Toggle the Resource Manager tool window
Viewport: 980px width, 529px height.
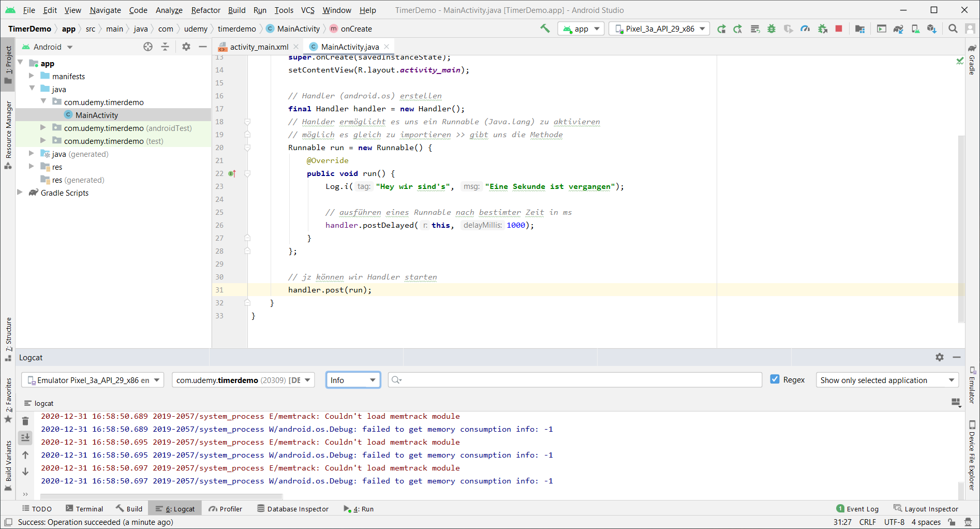click(8, 135)
